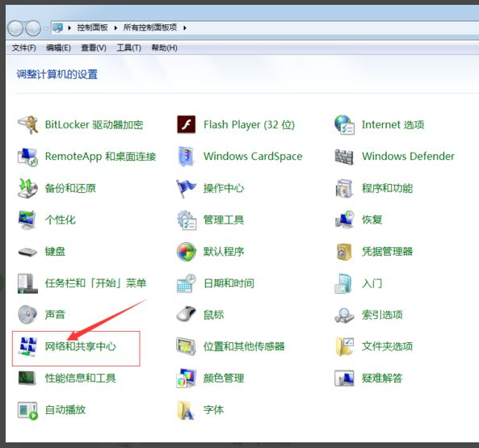Click the 文件夹选项 folder icon
This screenshot has width=479, height=448.
(345, 346)
